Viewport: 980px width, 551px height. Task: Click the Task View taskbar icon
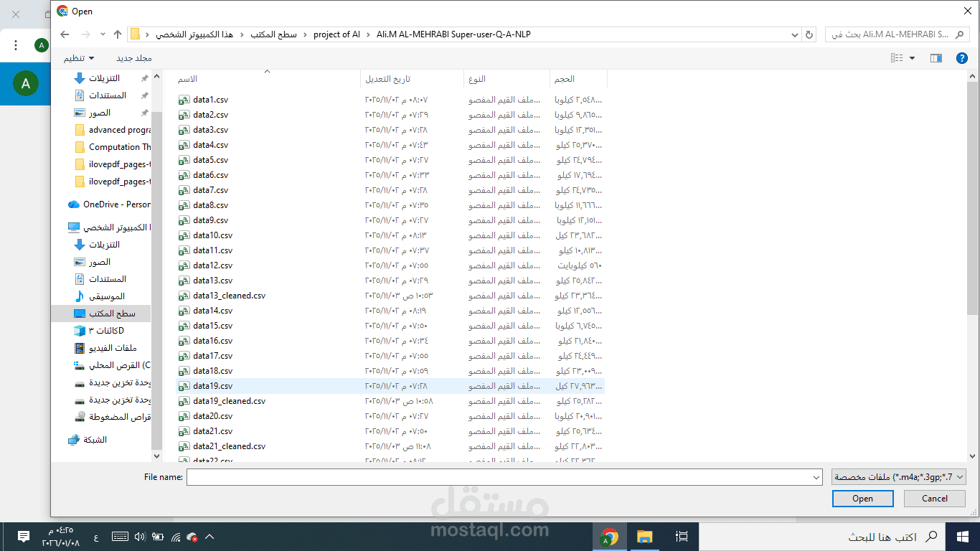pyautogui.click(x=682, y=536)
